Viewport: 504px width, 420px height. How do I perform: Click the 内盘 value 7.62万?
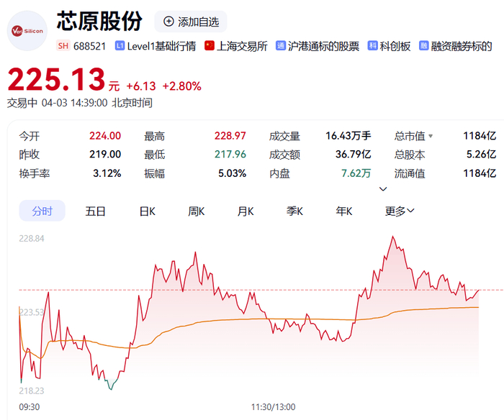356,173
